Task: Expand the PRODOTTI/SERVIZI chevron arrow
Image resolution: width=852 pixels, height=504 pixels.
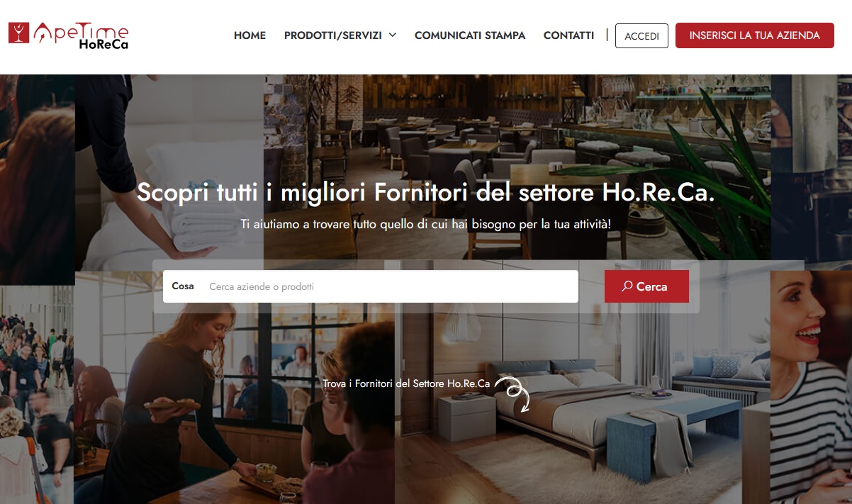Action: [x=392, y=35]
